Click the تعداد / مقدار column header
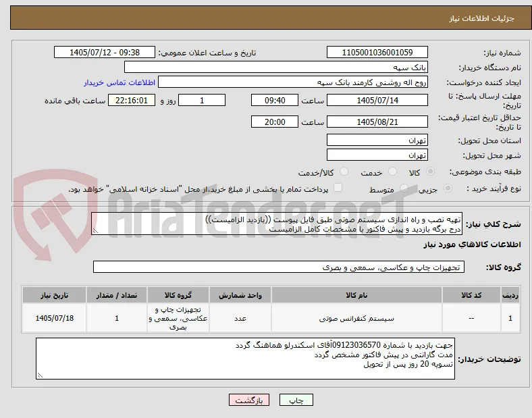The width and height of the screenshot is (532, 418). (117, 295)
